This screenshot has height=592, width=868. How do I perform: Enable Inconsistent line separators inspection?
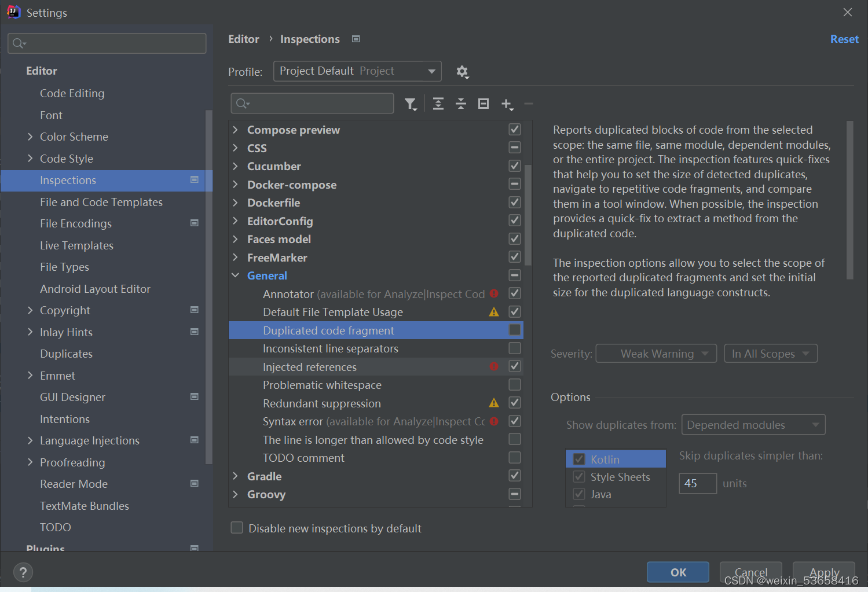pyautogui.click(x=515, y=348)
